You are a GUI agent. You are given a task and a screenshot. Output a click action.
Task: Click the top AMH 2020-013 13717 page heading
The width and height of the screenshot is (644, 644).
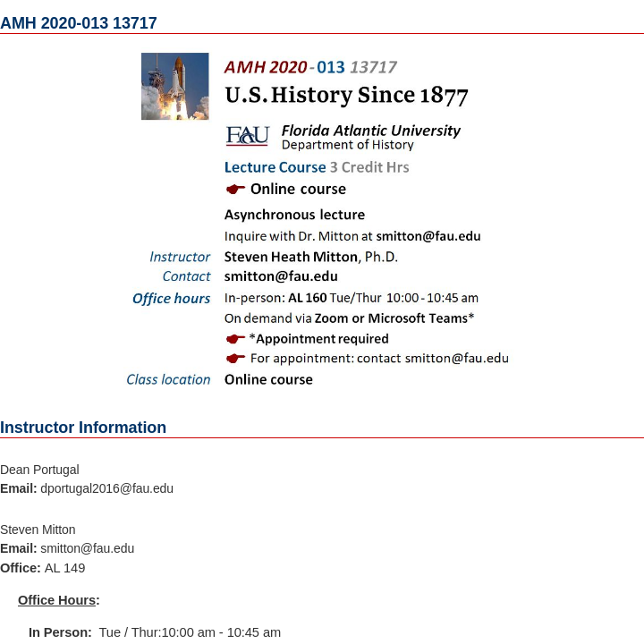[x=79, y=23]
